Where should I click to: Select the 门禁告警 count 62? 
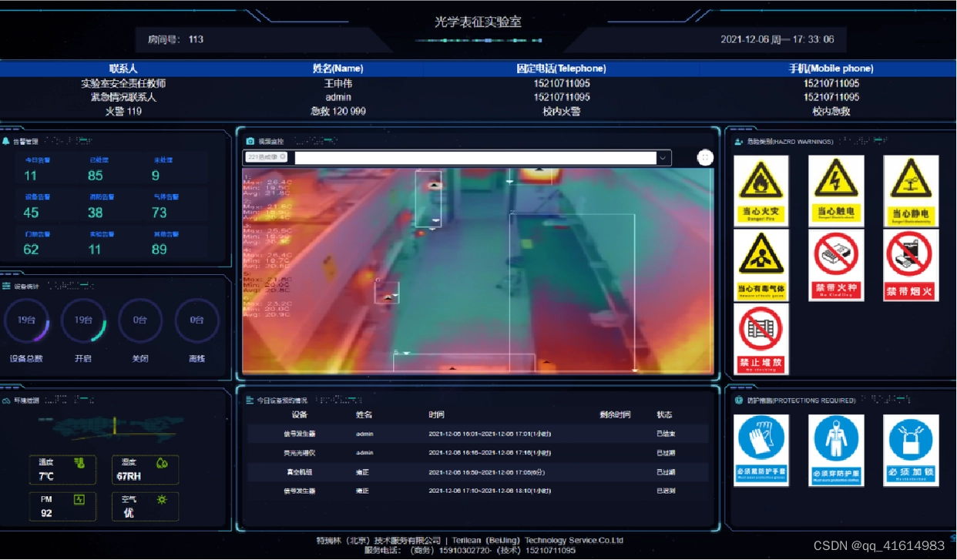32,250
